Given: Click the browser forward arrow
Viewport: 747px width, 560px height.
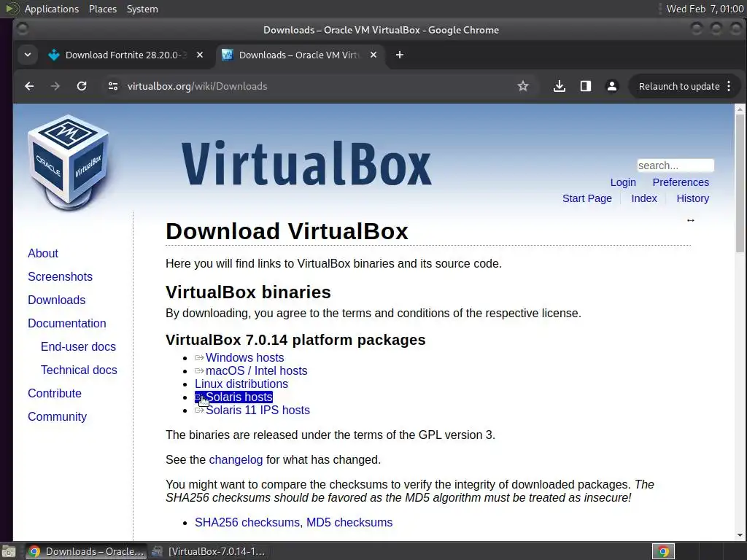Looking at the screenshot, I should [x=55, y=86].
